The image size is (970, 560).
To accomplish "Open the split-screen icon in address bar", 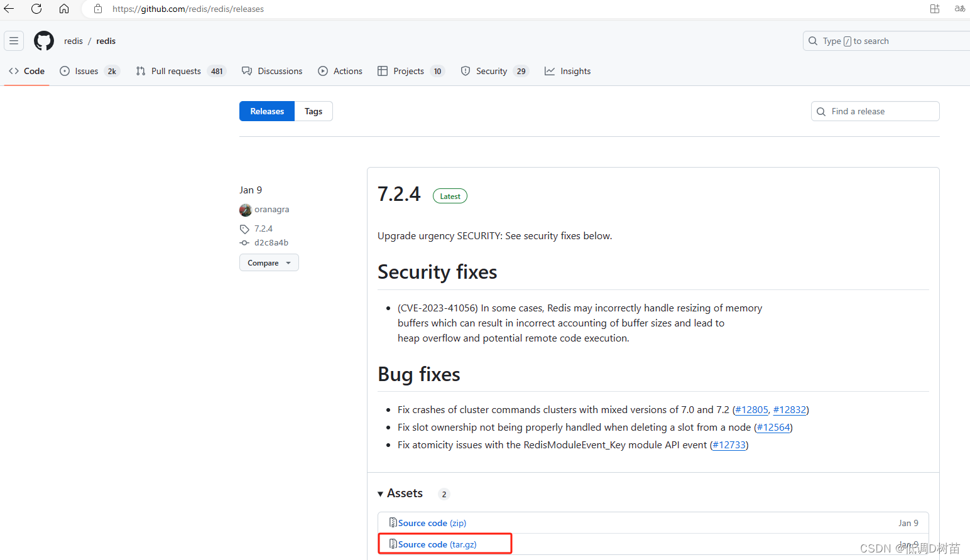I will click(935, 9).
